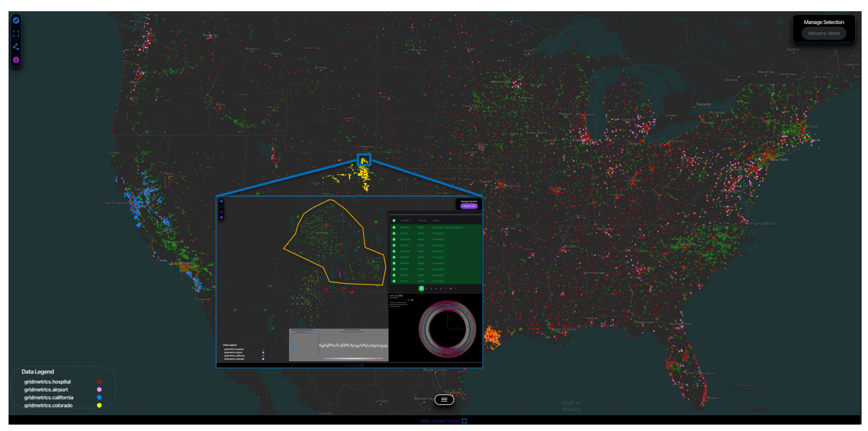Select the red gridmetrics.hospital legend swatch
The image size is (868, 431).
pos(99,382)
